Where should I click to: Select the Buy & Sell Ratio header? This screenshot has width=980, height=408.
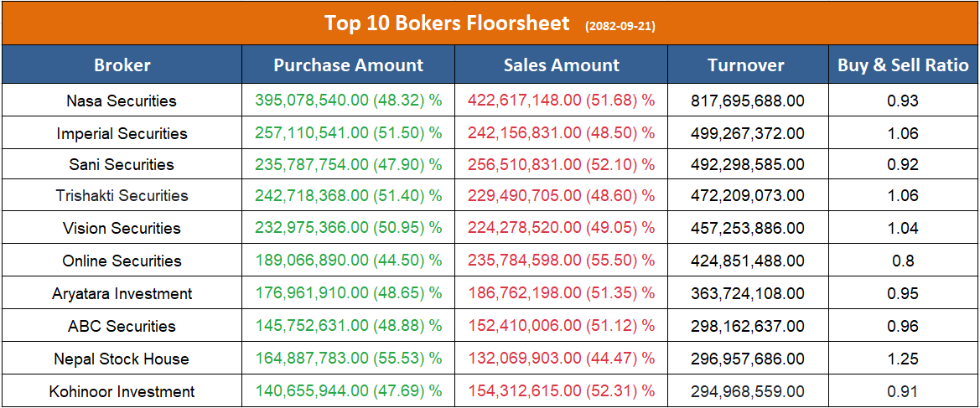pyautogui.click(x=903, y=65)
